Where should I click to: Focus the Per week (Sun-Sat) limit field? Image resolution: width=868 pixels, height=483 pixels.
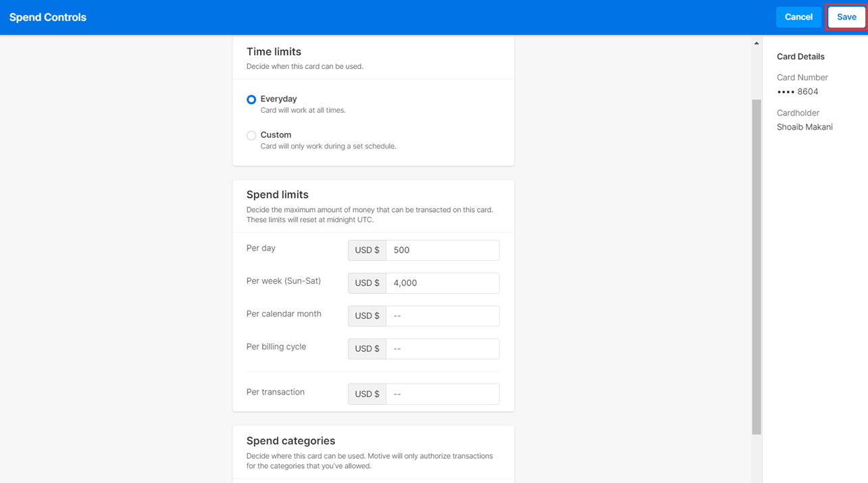pyautogui.click(x=442, y=283)
